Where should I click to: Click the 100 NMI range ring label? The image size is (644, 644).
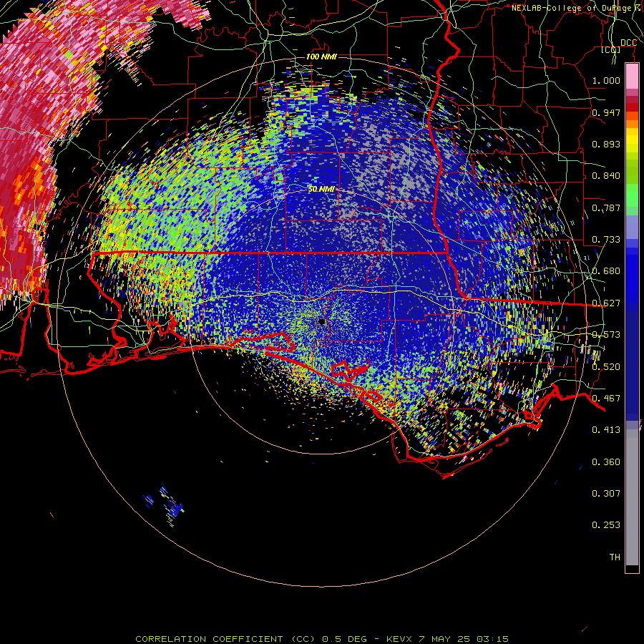(x=321, y=57)
